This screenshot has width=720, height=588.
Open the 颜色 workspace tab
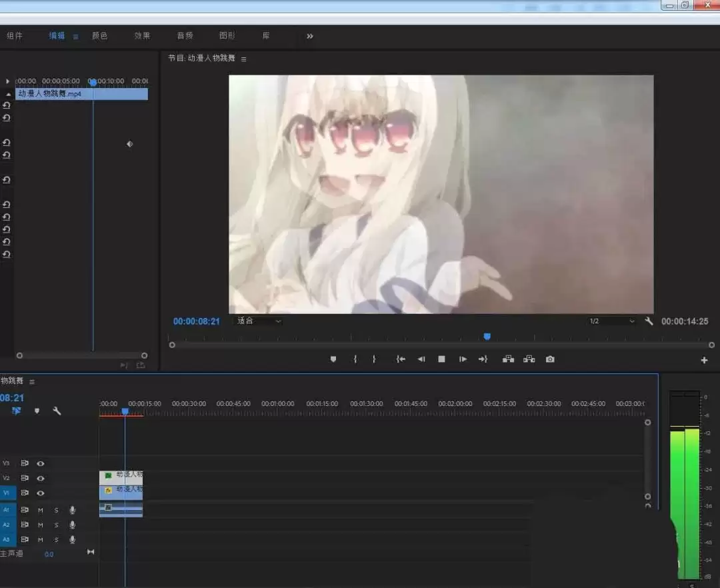click(x=99, y=36)
